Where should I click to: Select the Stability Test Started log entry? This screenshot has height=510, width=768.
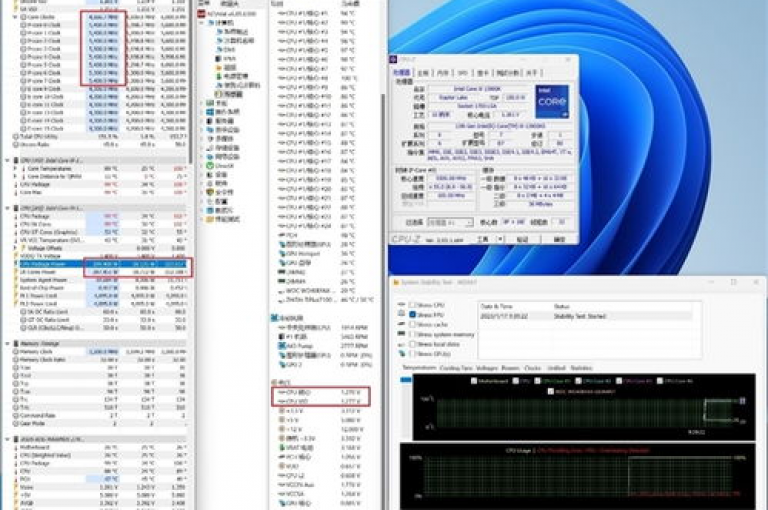pos(586,316)
